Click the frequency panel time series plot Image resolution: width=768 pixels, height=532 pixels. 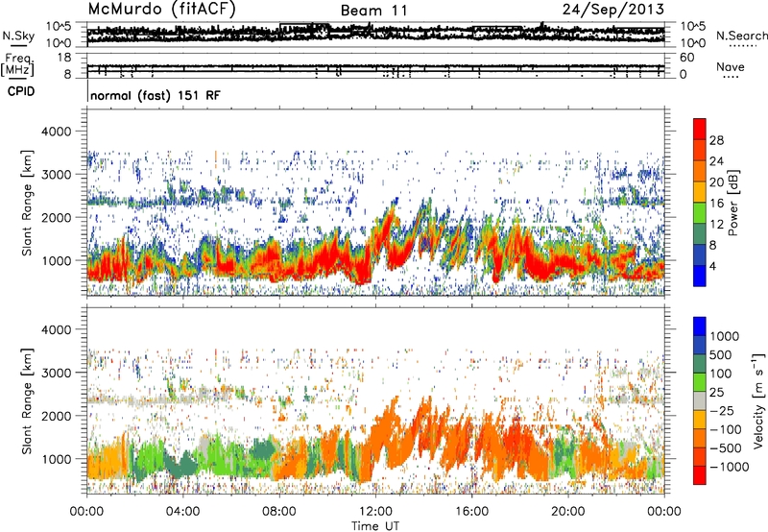tap(375, 65)
